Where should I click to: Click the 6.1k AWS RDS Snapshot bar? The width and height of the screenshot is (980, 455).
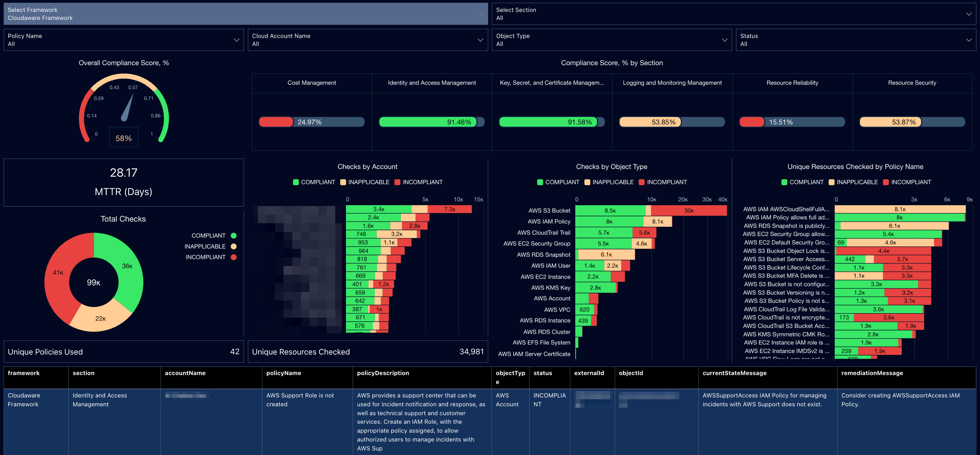606,255
